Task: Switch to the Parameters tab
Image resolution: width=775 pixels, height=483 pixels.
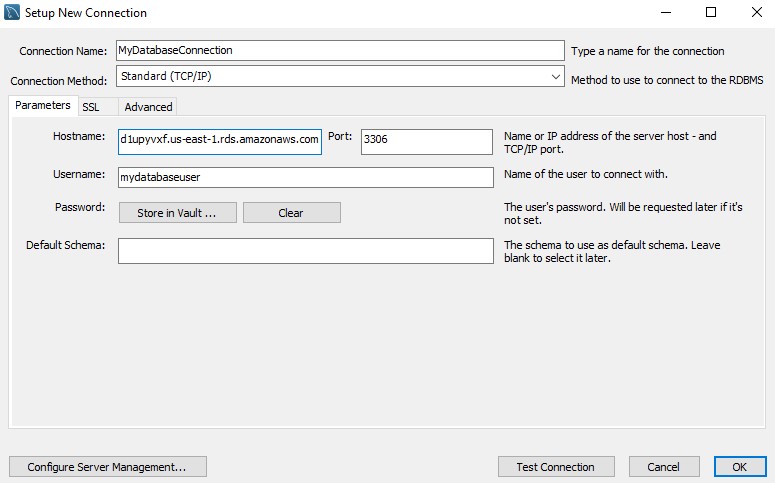Action: coord(43,105)
